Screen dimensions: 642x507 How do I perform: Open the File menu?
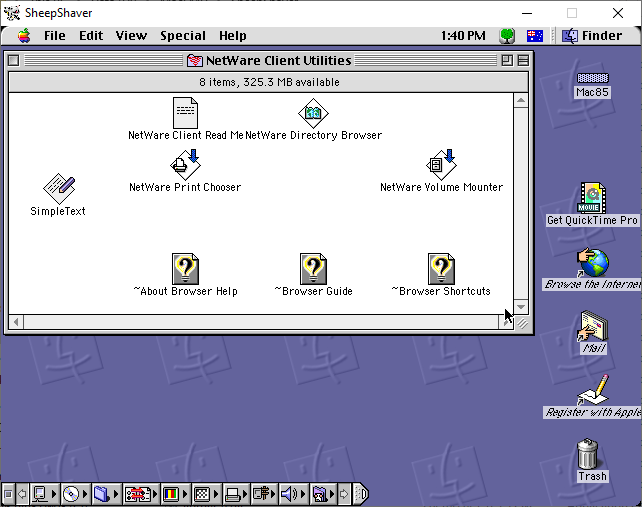pos(54,36)
